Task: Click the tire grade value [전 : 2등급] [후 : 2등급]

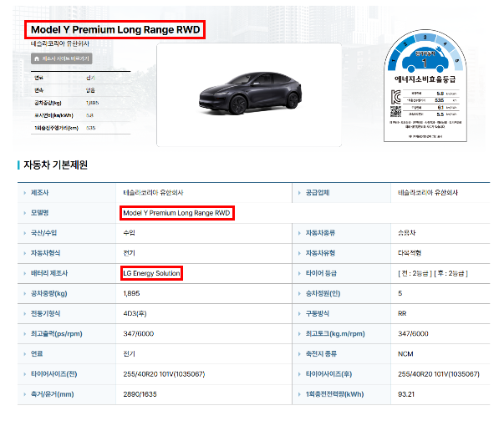Action: pyautogui.click(x=433, y=273)
